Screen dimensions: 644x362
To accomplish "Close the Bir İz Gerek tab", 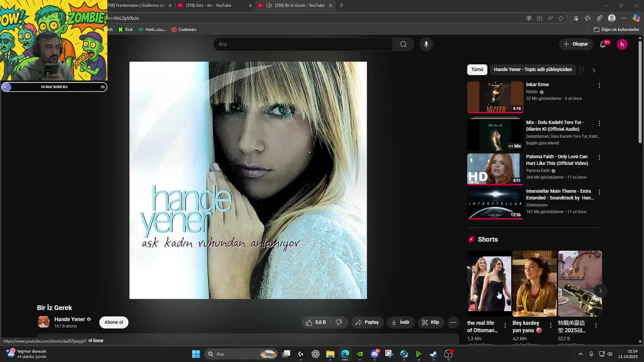I will pyautogui.click(x=330, y=6).
